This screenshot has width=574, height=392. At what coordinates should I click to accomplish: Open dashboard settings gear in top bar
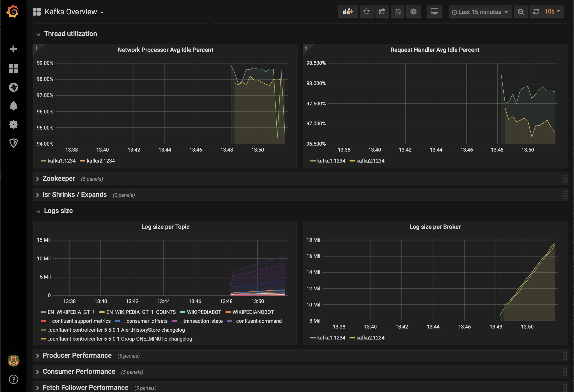pos(413,12)
